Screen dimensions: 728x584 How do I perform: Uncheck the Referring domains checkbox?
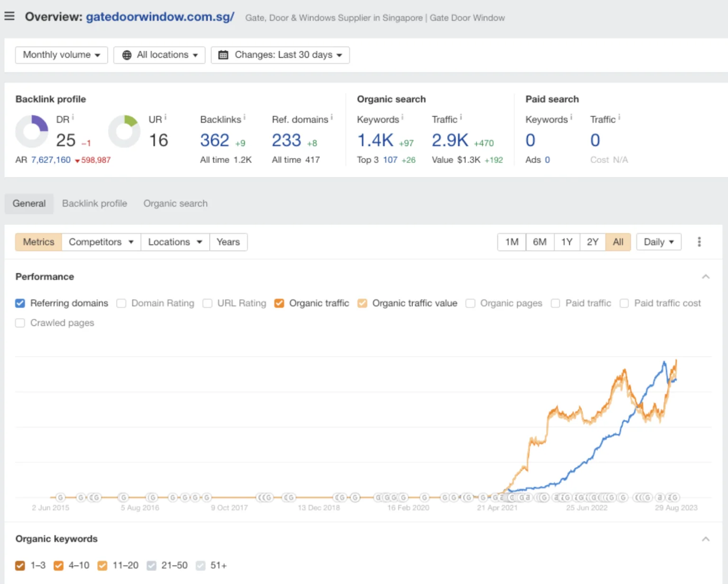click(x=20, y=303)
